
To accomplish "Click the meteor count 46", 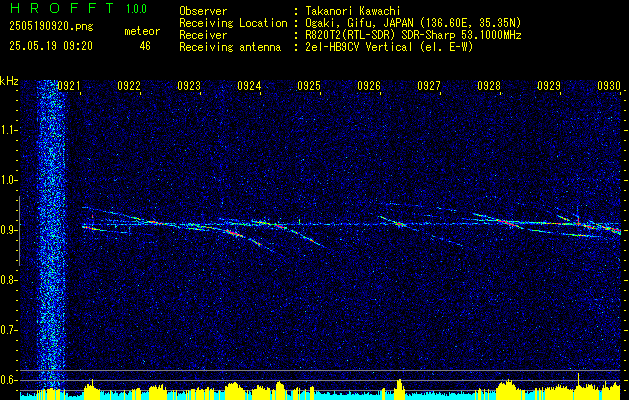I will 145,46.
